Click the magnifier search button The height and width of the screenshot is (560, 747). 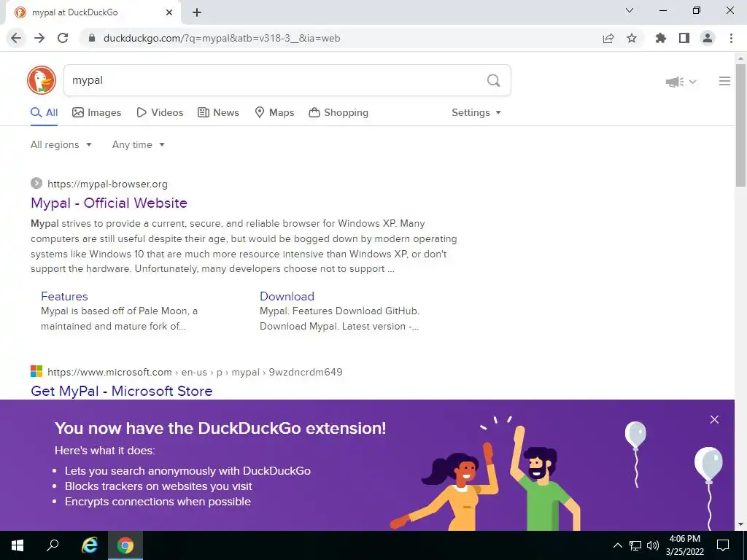pos(494,80)
